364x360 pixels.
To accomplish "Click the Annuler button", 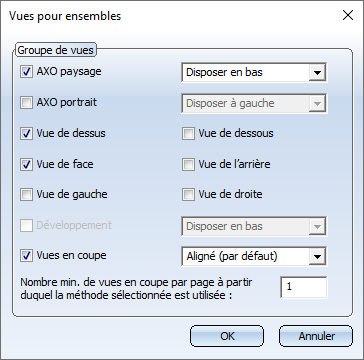I will (x=316, y=336).
